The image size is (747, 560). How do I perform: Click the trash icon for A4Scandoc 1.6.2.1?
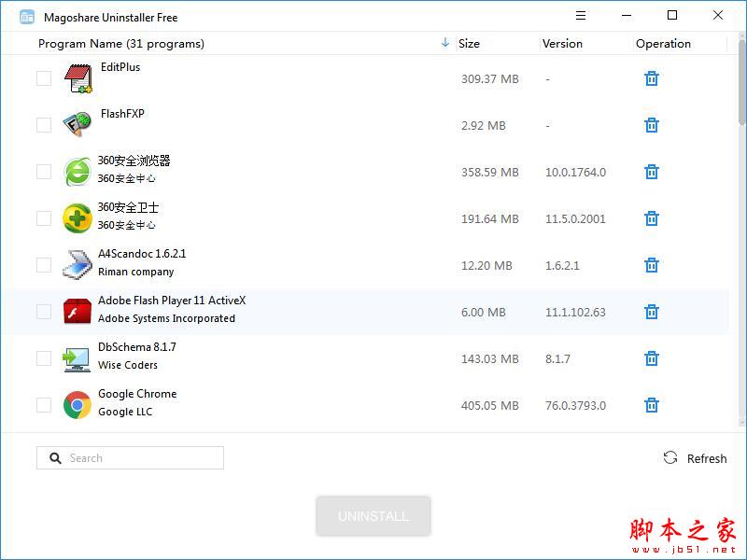click(651, 265)
